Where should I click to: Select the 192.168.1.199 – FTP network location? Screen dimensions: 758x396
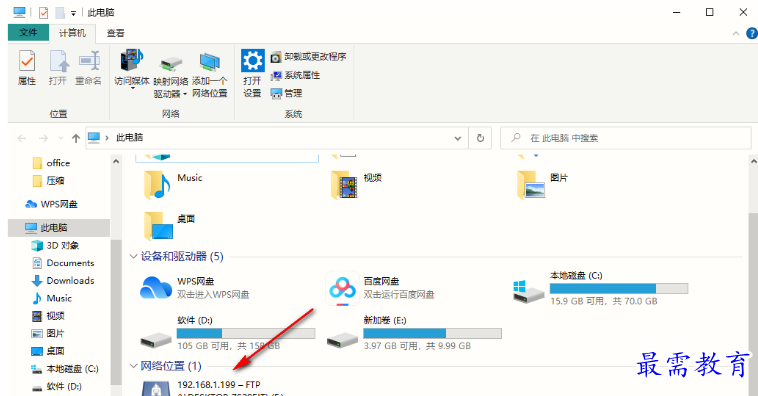213,388
